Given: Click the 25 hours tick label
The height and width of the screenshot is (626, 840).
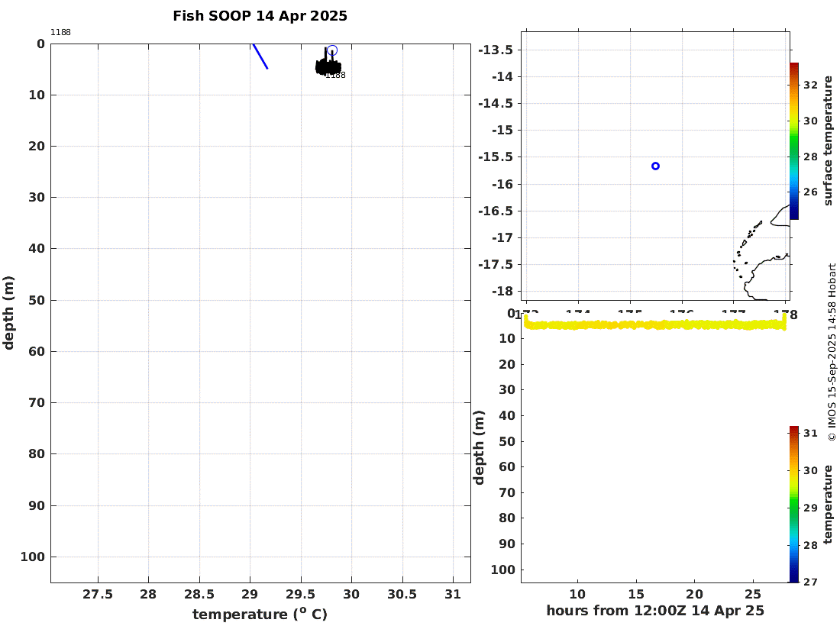Looking at the screenshot, I should pyautogui.click(x=753, y=594).
